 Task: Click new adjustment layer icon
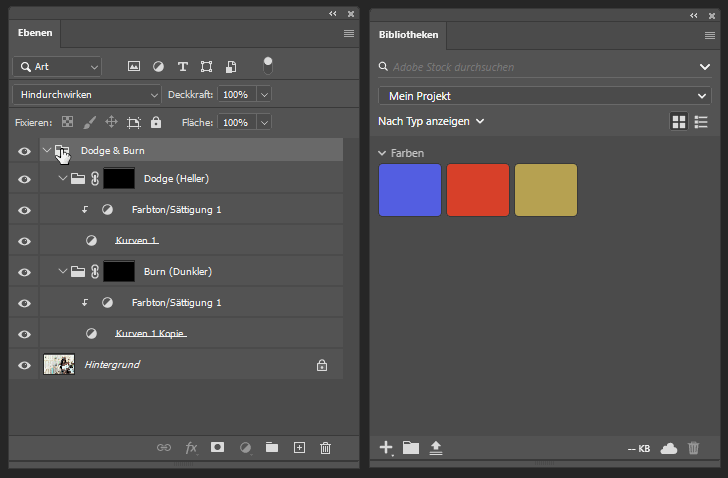244,449
